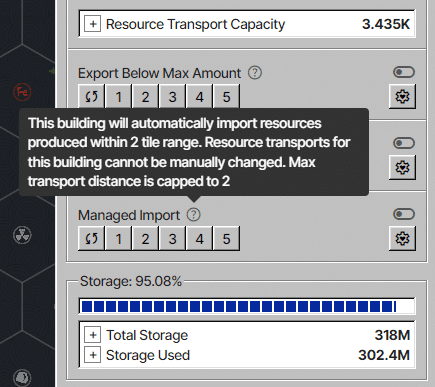Viewport: 435px width, 387px height.
Task: Open the Managed Import gear settings
Action: (x=402, y=238)
